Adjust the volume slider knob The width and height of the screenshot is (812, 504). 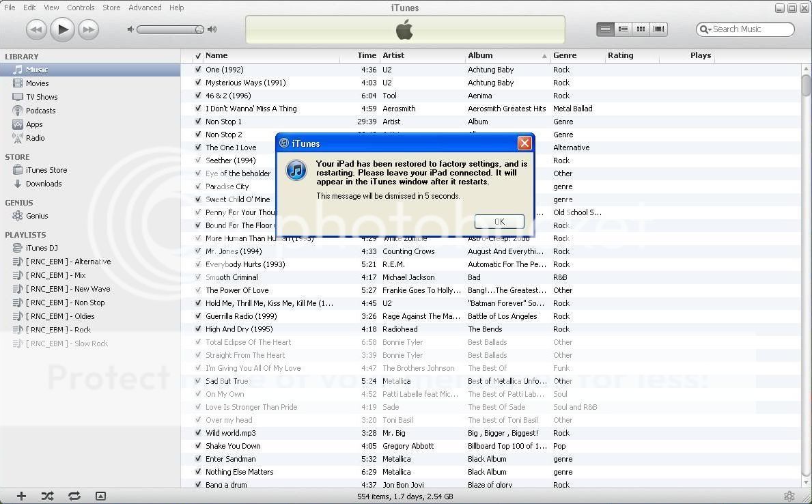point(199,29)
